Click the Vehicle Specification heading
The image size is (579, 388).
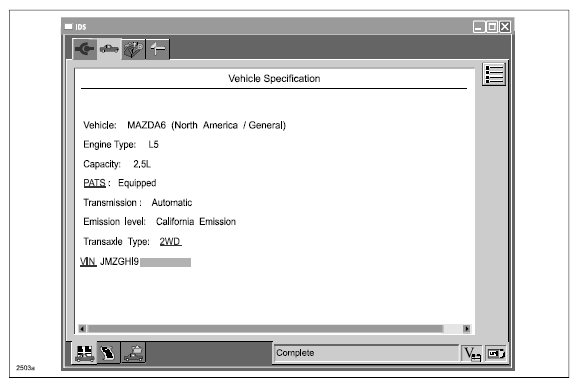tap(274, 79)
